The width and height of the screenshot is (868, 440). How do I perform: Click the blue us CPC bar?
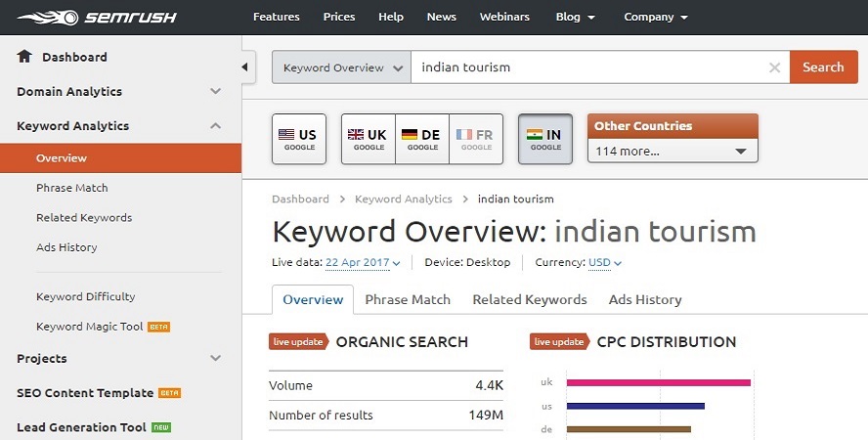635,406
